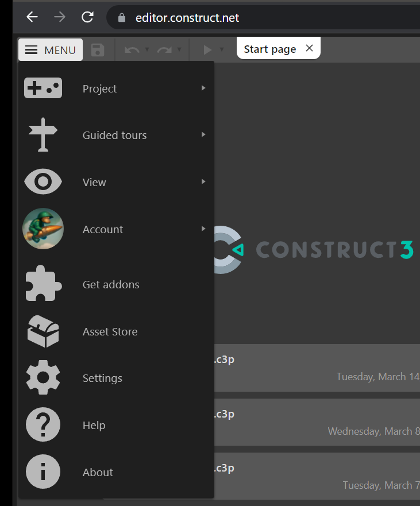Click the lock icon in address bar

click(x=122, y=17)
